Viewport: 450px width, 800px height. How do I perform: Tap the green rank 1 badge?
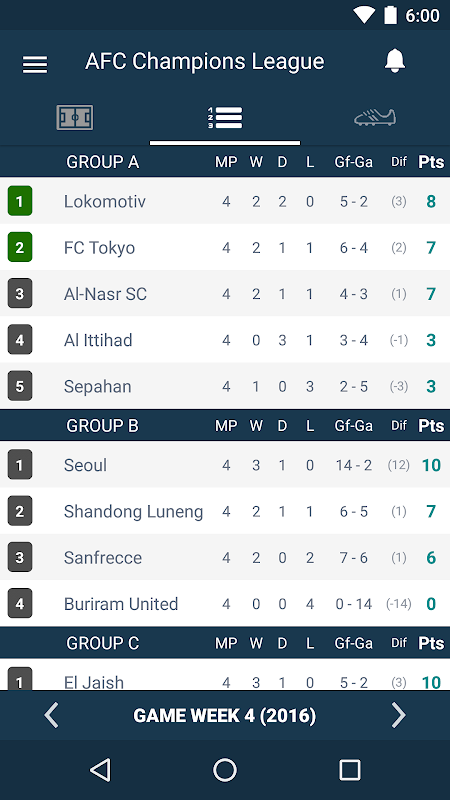click(x=20, y=201)
